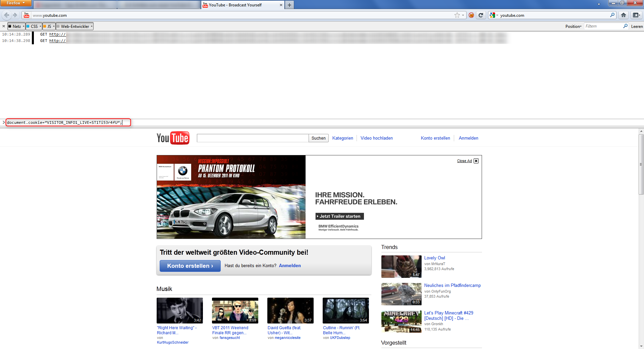Expand the CSS filter dropdown arrow
This screenshot has width=644, height=349.
point(40,26)
